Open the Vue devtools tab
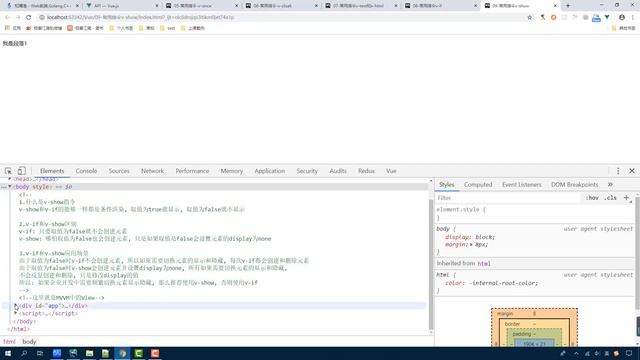 pos(391,171)
